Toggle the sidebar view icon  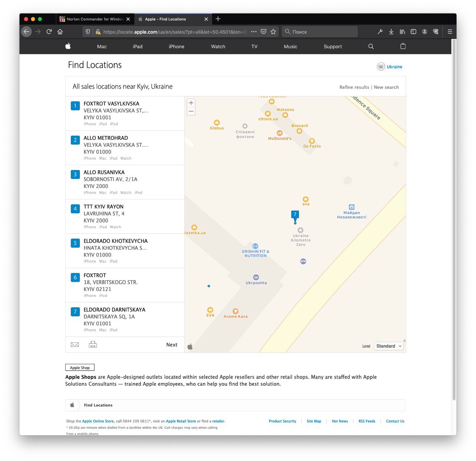(x=413, y=32)
